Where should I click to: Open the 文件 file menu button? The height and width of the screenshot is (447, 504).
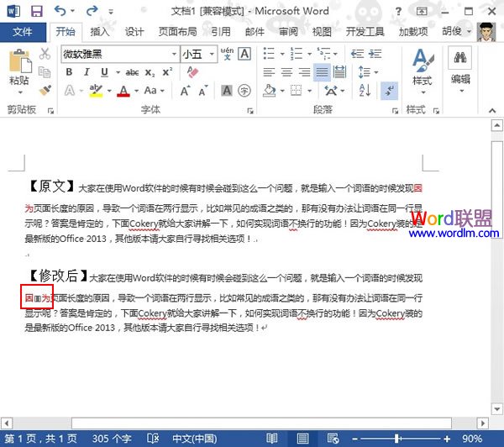pos(23,32)
